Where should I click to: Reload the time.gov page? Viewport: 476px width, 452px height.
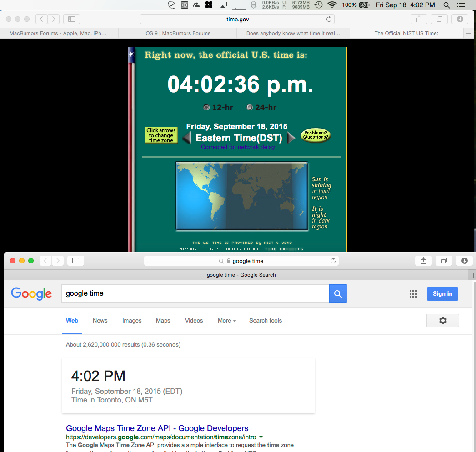329,19
